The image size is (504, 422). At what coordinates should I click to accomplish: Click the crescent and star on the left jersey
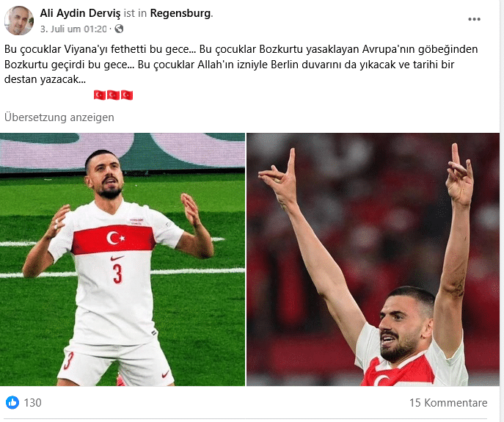(x=115, y=238)
